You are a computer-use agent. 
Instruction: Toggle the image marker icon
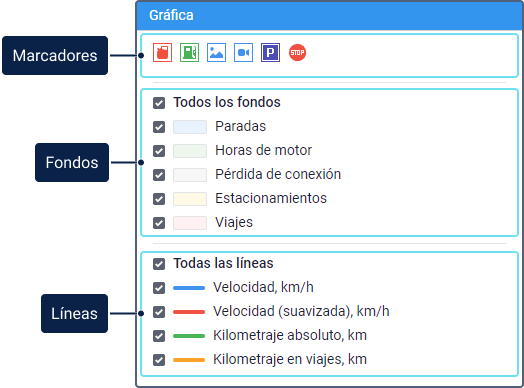pos(217,52)
